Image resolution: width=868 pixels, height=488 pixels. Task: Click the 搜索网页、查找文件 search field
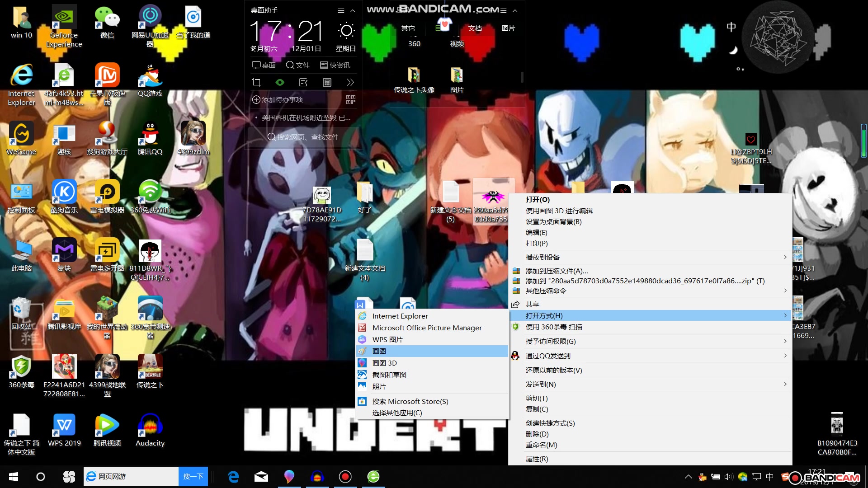[303, 137]
